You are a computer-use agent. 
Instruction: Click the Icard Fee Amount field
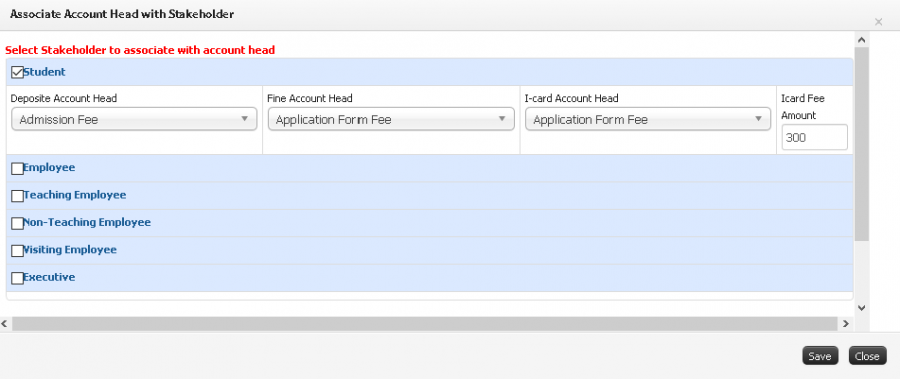(x=814, y=138)
